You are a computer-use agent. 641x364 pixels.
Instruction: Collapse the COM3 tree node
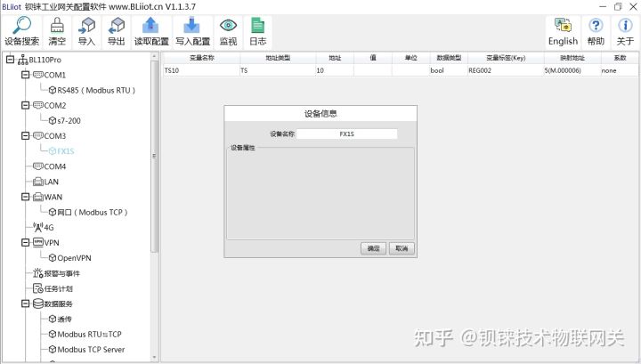tap(25, 135)
